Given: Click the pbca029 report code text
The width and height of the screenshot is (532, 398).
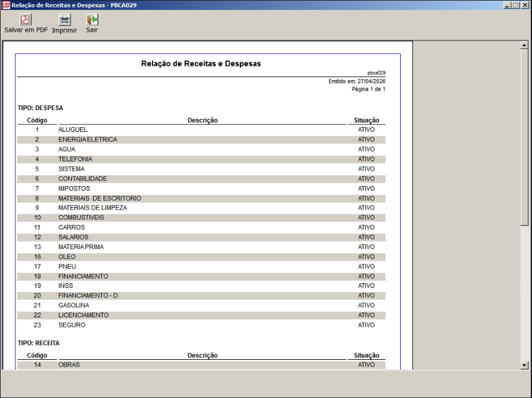Looking at the screenshot, I should 376,73.
